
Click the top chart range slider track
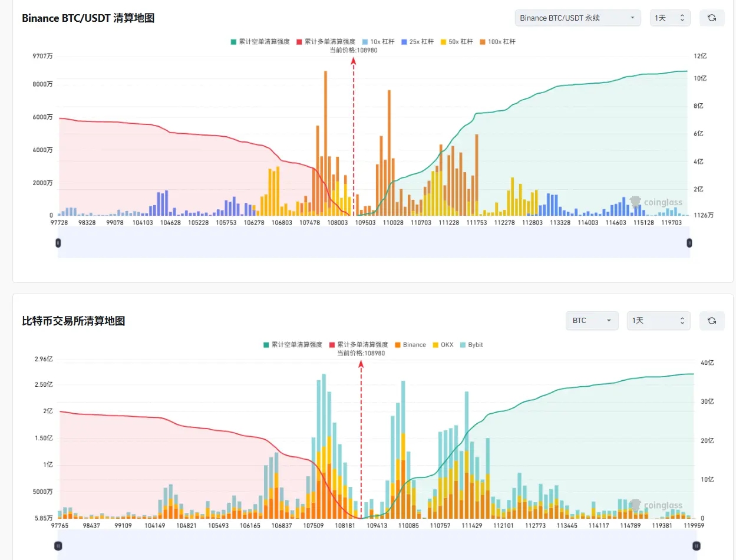pos(374,243)
